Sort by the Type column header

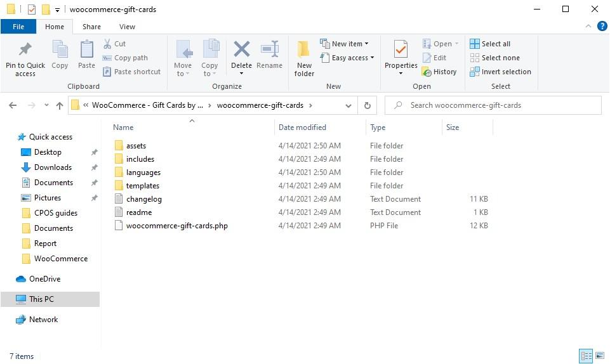pyautogui.click(x=377, y=127)
